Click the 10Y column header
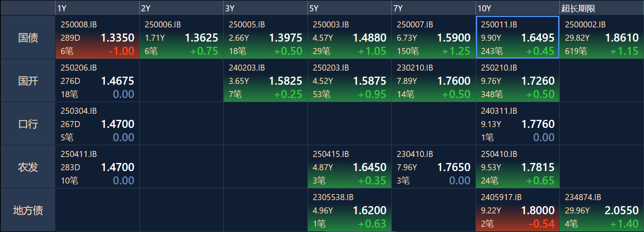The image size is (644, 232). (x=517, y=8)
